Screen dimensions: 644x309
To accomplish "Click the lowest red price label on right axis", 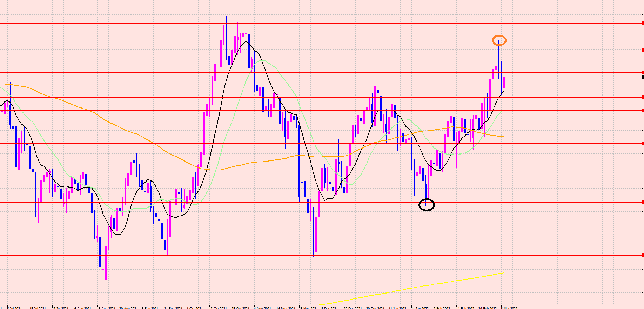I will coord(643,255).
